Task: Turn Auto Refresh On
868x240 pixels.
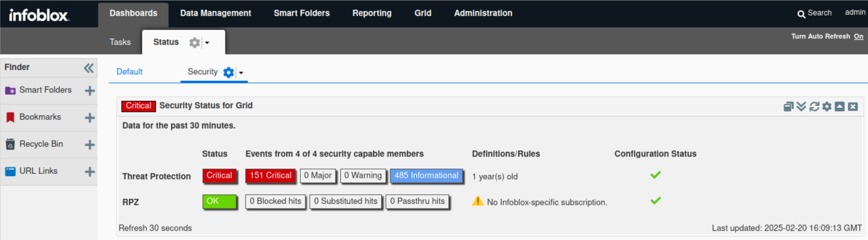Action: point(858,36)
